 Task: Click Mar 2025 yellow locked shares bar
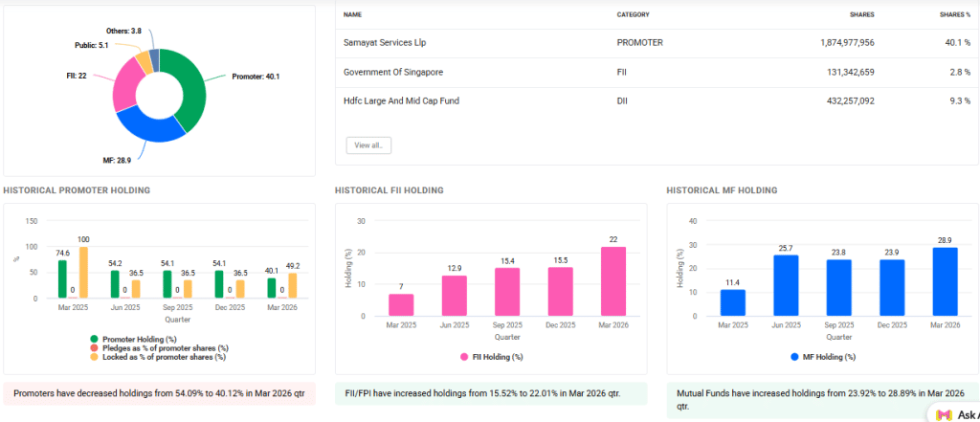coord(83,273)
